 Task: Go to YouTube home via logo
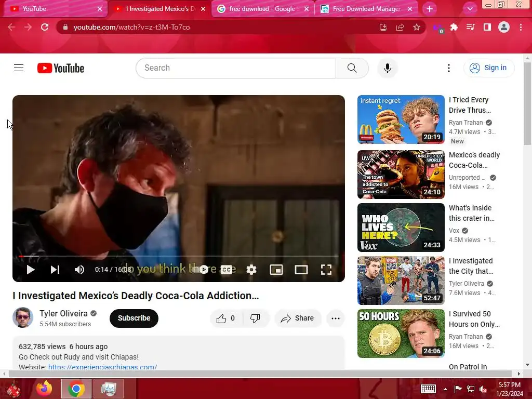coord(61,68)
